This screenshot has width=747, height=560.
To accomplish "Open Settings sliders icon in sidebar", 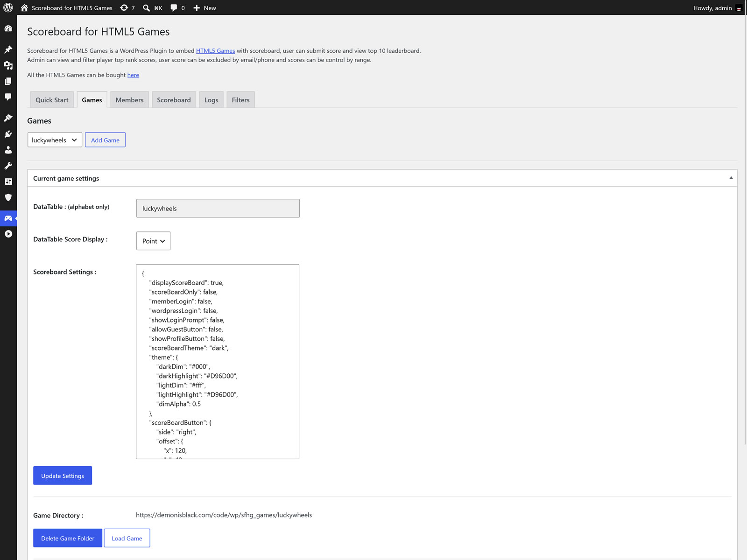I will tap(8, 182).
